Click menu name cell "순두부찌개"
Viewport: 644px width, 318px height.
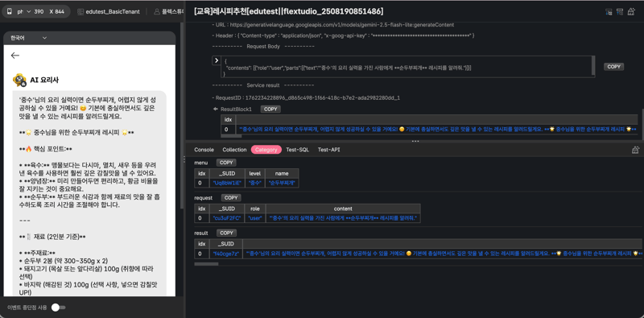(x=282, y=183)
